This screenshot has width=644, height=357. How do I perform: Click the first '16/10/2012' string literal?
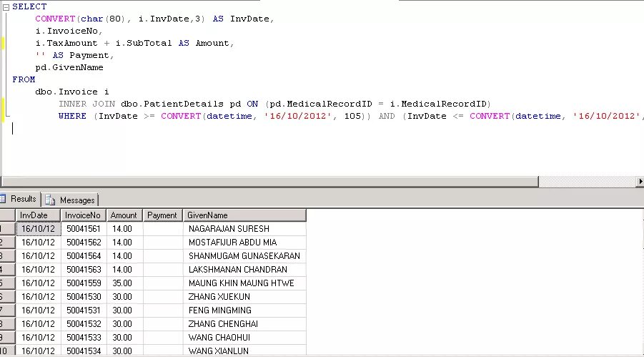point(298,116)
